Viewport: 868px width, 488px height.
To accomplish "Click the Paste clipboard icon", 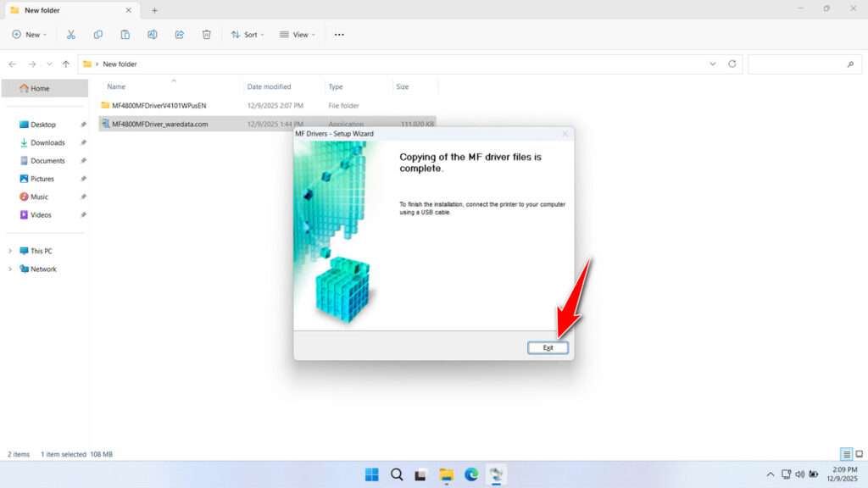I will 125,35.
